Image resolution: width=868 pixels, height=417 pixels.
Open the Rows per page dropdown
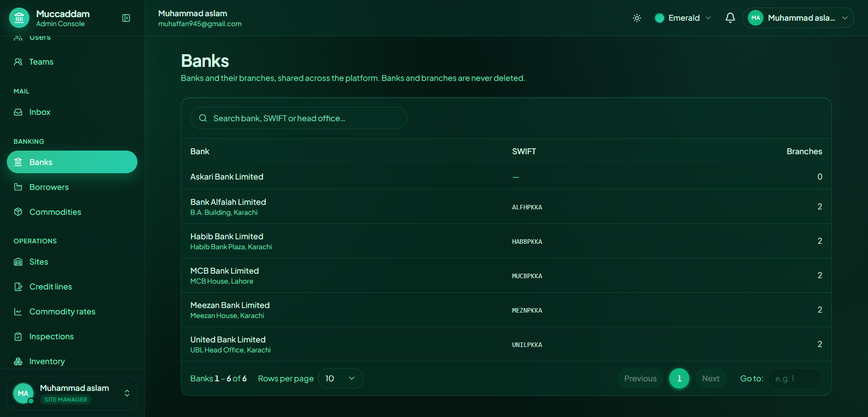click(341, 378)
